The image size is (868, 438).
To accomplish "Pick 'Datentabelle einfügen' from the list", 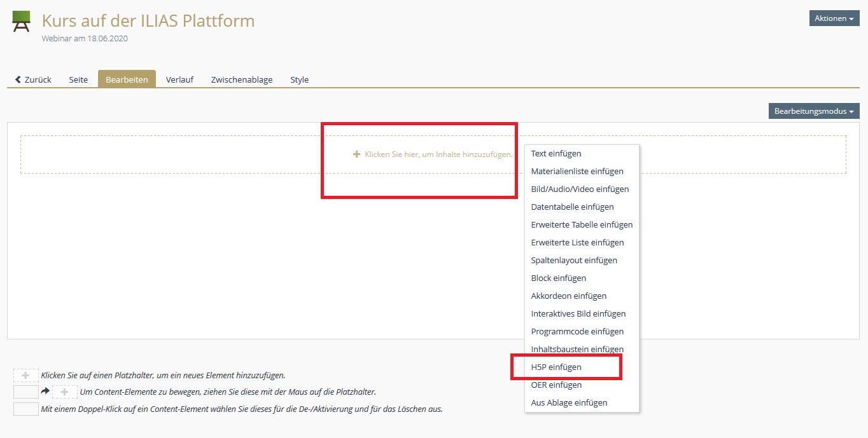I will click(572, 207).
